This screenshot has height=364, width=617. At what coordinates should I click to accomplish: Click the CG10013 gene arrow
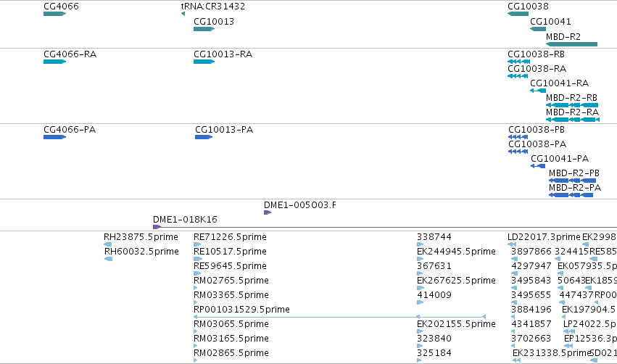tap(204, 29)
